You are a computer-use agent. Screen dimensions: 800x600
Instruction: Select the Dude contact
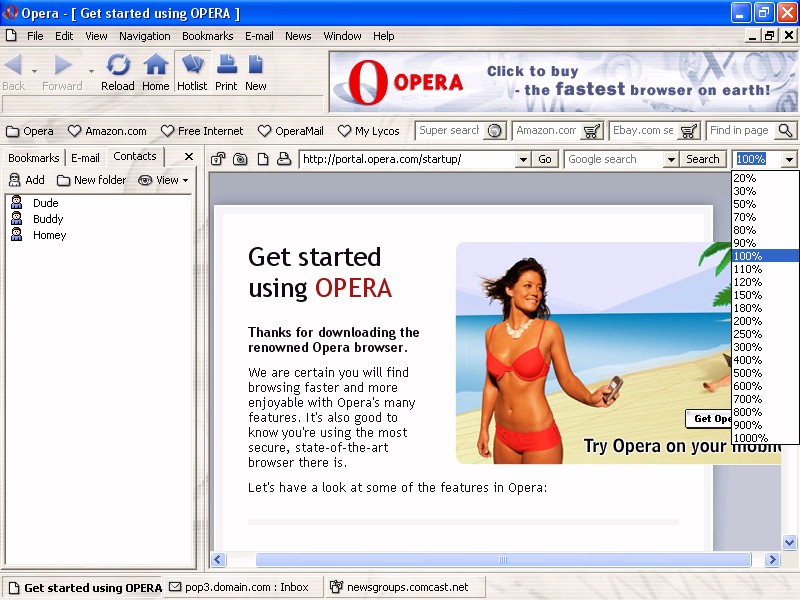tap(45, 203)
